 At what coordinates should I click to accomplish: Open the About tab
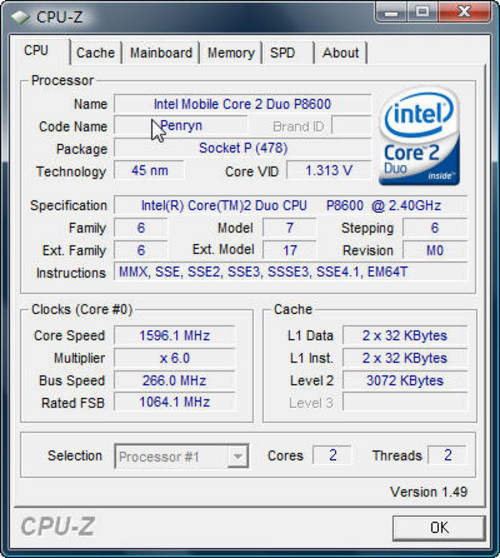(x=341, y=53)
